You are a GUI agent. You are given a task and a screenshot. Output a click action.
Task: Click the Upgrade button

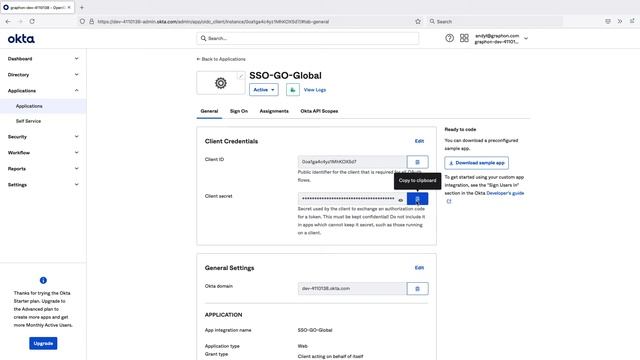pos(43,343)
